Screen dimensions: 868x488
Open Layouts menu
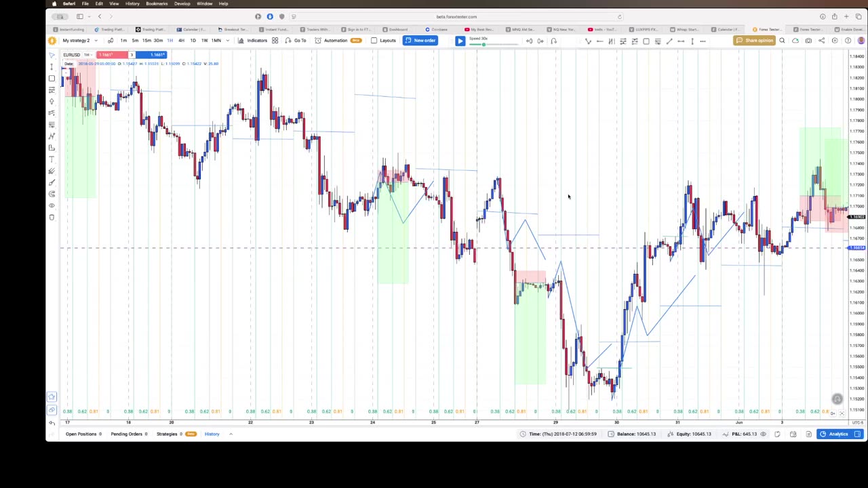click(383, 41)
